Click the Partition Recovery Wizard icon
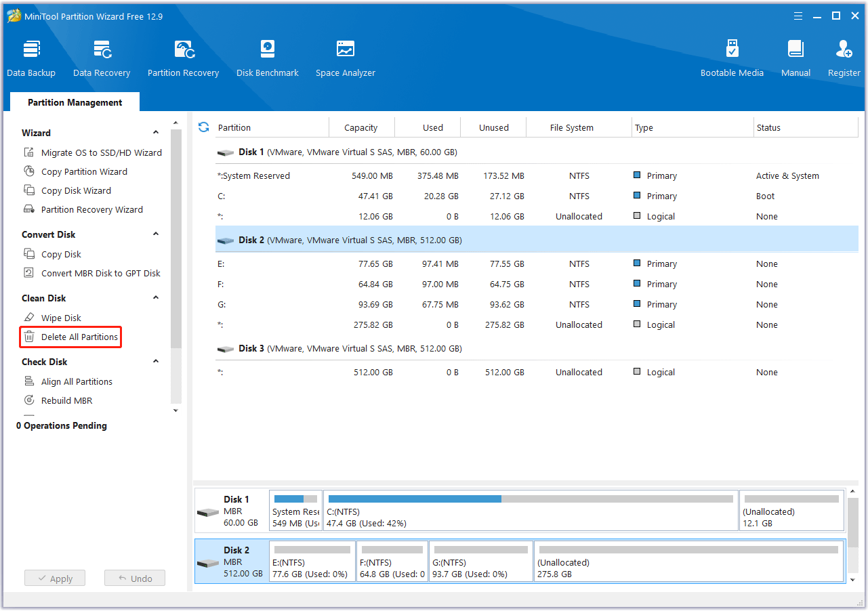This screenshot has height=611, width=868. tap(29, 209)
